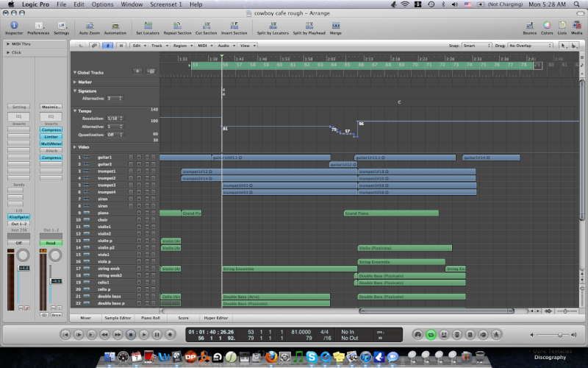Image resolution: width=588 pixels, height=368 pixels.
Task: Click Go to Beginning in the transport
Action: (65, 334)
